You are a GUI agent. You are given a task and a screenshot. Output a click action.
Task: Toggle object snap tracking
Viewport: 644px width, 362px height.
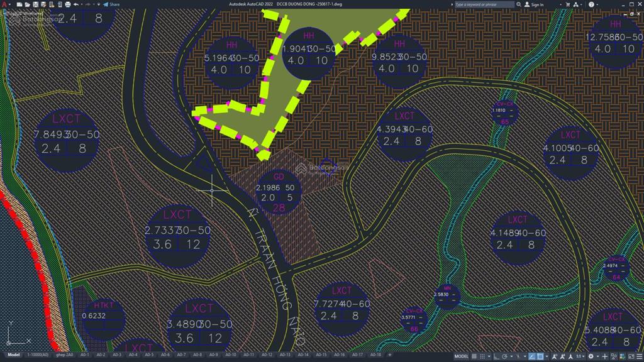532,357
